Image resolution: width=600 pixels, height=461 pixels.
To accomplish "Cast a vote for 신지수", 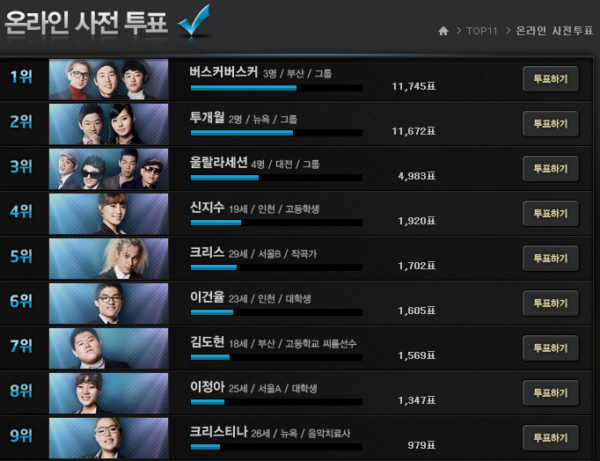I will tap(551, 213).
